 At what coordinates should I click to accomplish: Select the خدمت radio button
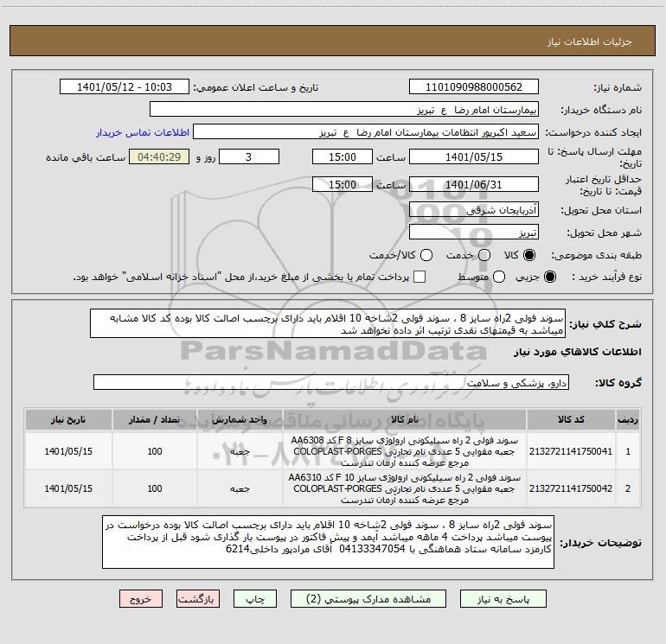pos(484,255)
